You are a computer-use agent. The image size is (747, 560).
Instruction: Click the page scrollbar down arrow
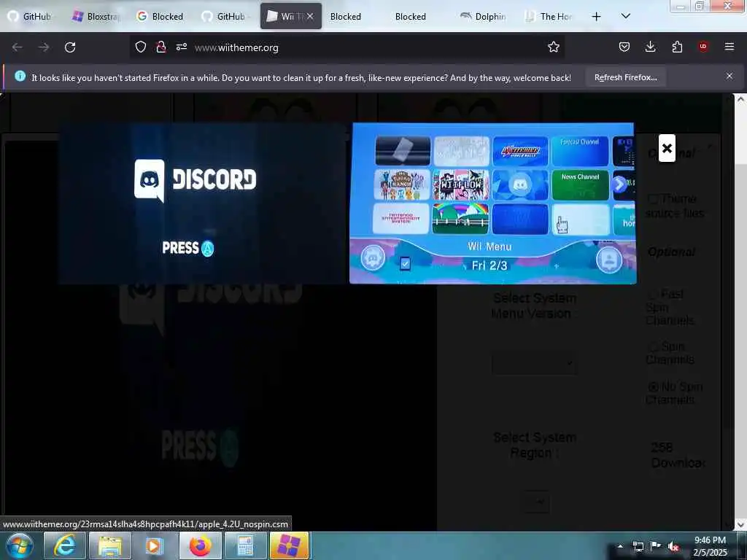pyautogui.click(x=740, y=524)
